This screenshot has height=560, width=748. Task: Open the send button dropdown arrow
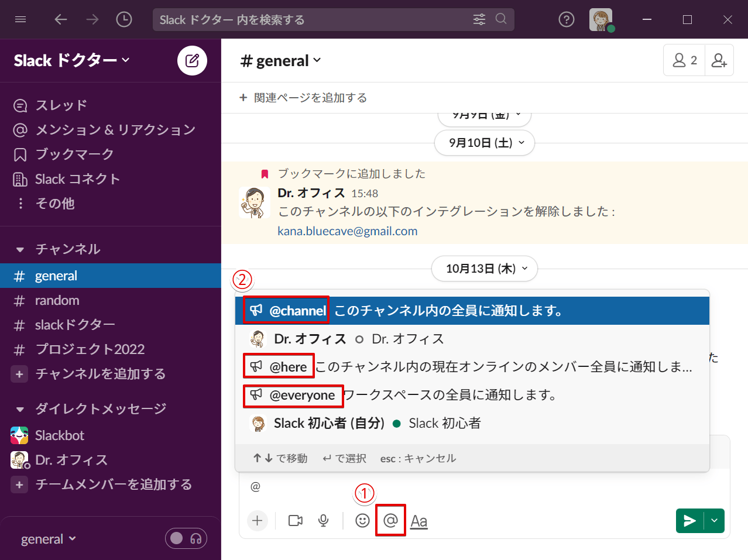click(714, 520)
